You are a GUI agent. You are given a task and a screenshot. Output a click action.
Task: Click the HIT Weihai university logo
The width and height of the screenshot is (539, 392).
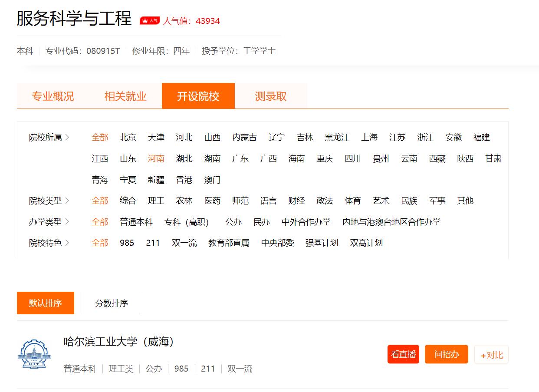click(x=34, y=354)
